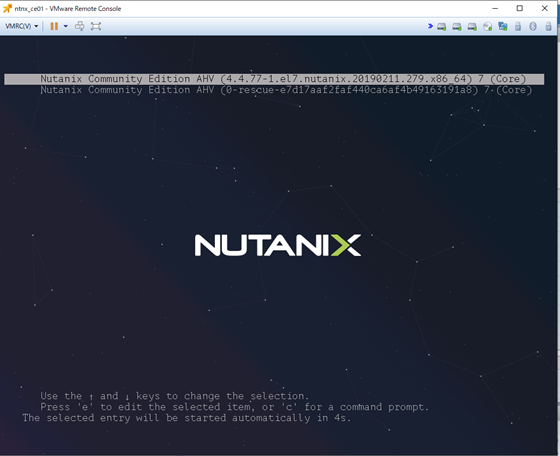Click the 'Use the ↑ and ↓ keys' hint line
This screenshot has width=560, height=456.
click(x=174, y=396)
